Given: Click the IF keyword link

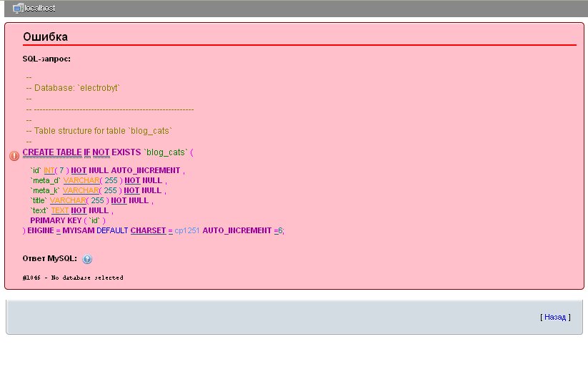Looking at the screenshot, I should pyautogui.click(x=87, y=152).
